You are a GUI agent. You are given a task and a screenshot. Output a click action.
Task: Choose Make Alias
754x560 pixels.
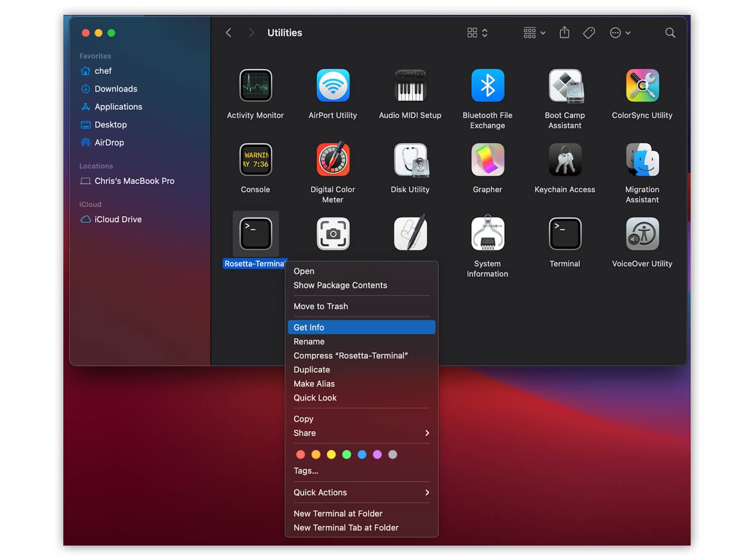[x=362, y=384]
